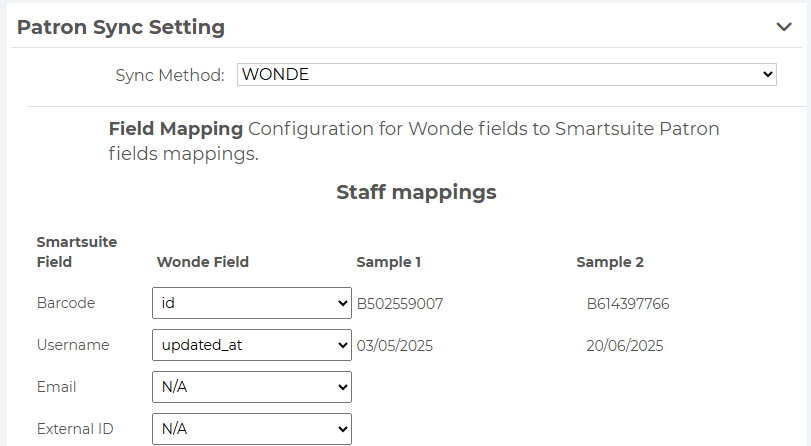Click the Sample 2 column header

point(610,262)
